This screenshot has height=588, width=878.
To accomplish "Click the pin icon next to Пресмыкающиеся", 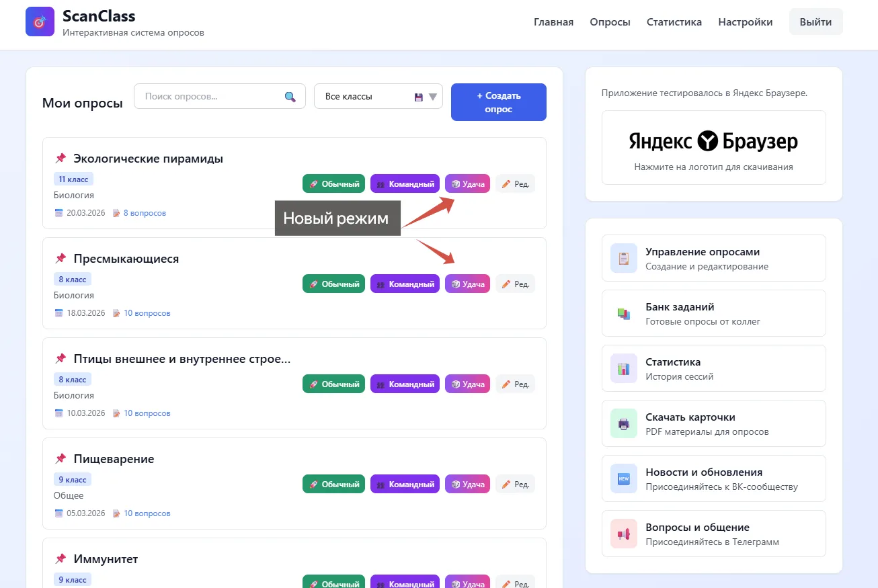I will 61,259.
